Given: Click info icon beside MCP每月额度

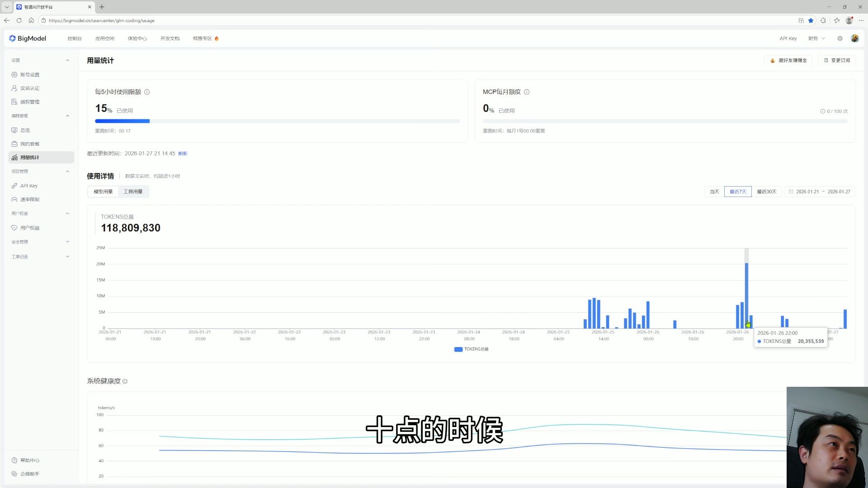Looking at the screenshot, I should pos(527,92).
